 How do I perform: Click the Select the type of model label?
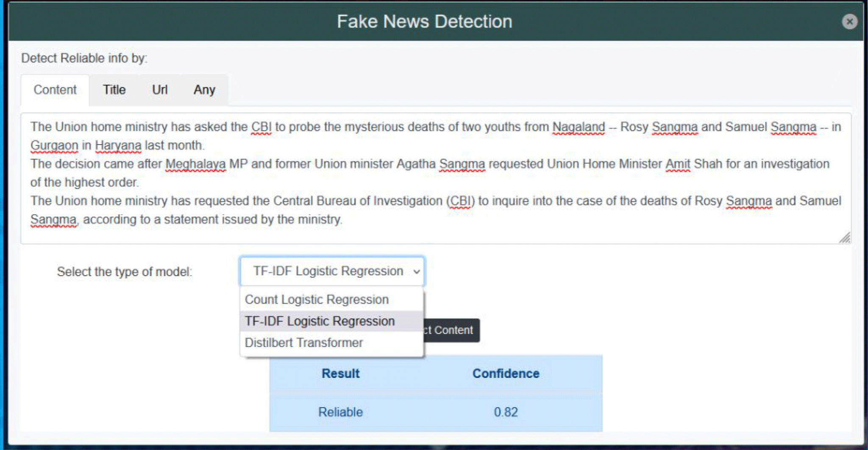tap(125, 271)
